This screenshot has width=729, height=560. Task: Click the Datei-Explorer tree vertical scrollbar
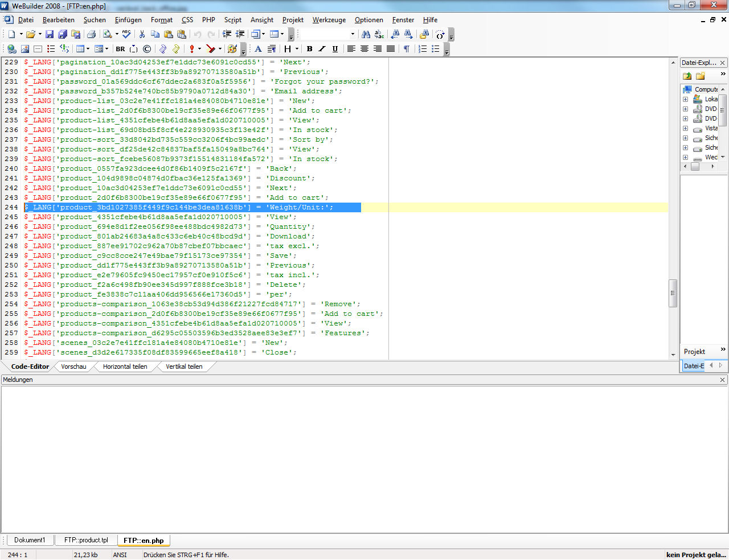click(x=723, y=110)
